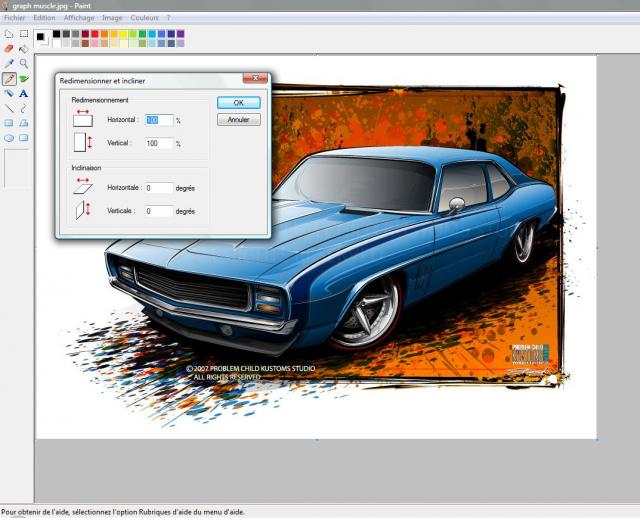Open the Affichage menu
640x518 pixels.
click(79, 18)
